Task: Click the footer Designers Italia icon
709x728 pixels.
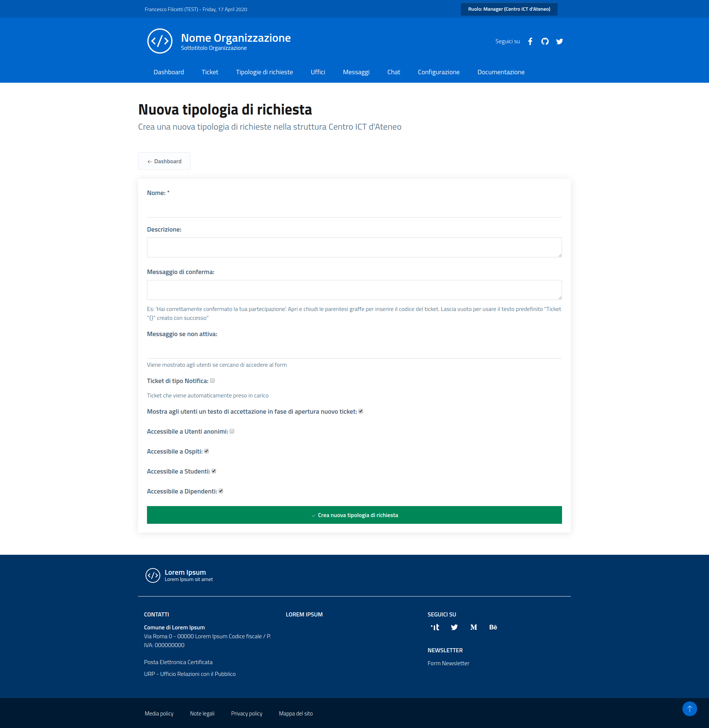Action: pos(435,628)
